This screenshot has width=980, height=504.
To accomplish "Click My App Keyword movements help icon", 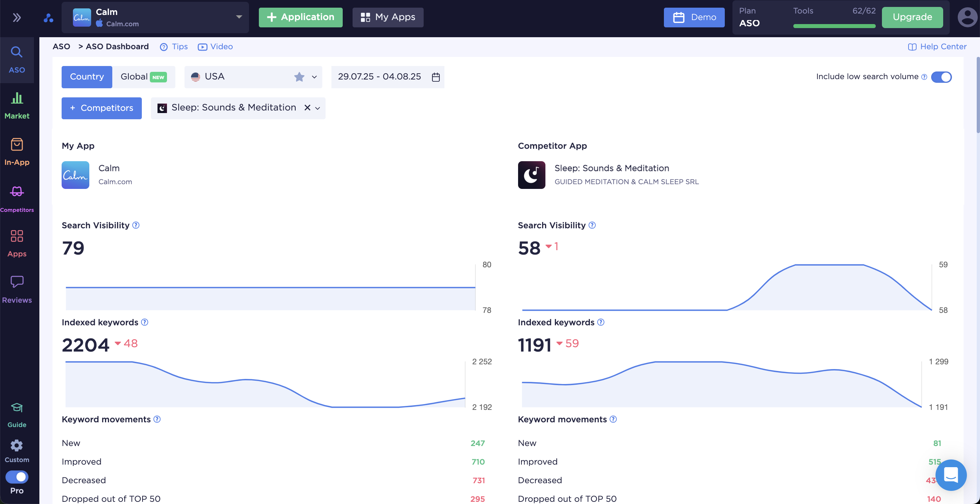I will [x=157, y=419].
